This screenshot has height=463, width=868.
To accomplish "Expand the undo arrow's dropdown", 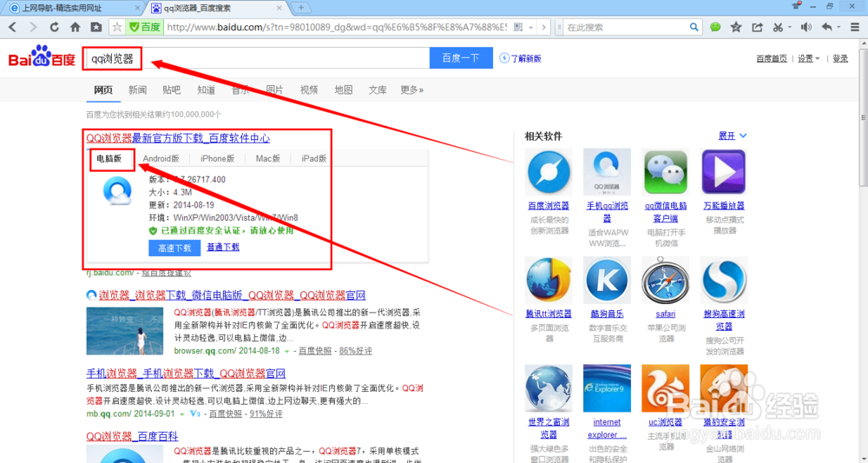I will coord(839,27).
